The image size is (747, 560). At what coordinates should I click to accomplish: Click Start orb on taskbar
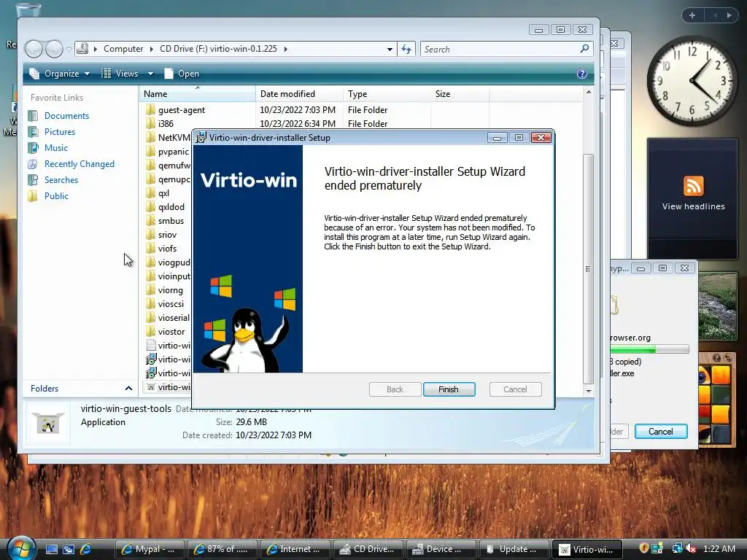pos(21,548)
